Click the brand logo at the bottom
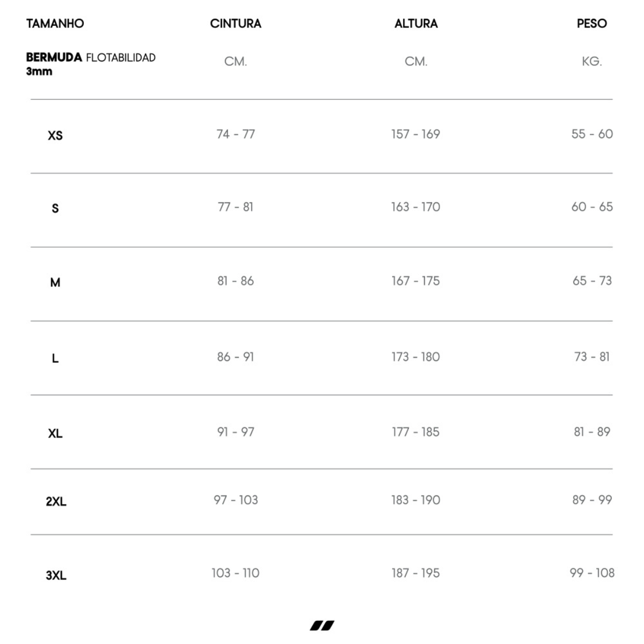 pos(322,625)
